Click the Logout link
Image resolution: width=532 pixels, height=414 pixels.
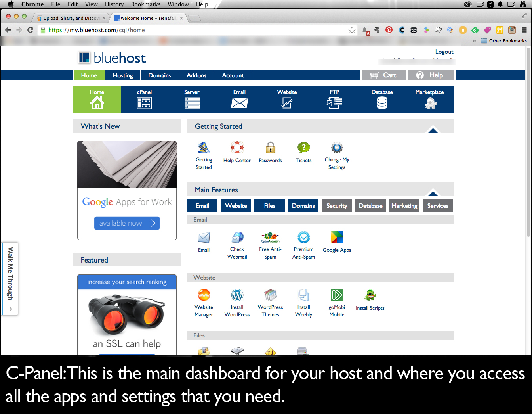444,52
